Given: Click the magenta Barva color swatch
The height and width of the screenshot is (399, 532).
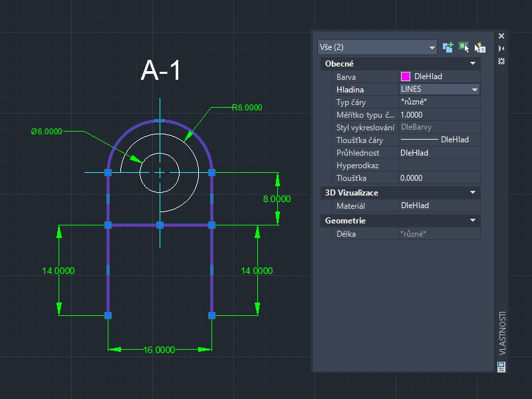Looking at the screenshot, I should tap(405, 76).
